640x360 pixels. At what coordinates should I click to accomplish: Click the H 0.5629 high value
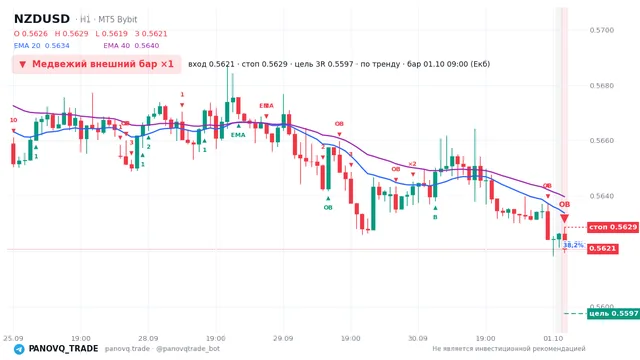coord(71,34)
